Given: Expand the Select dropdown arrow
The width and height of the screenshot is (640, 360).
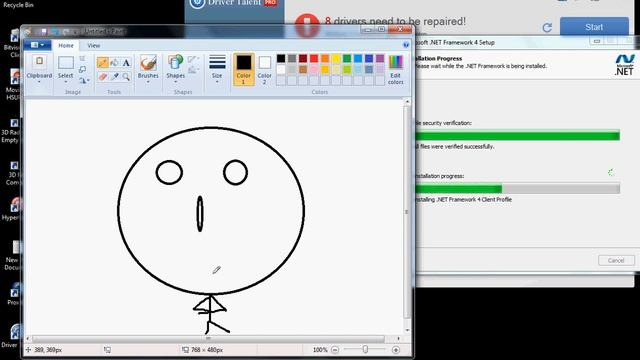Looking at the screenshot, I should tap(65, 82).
